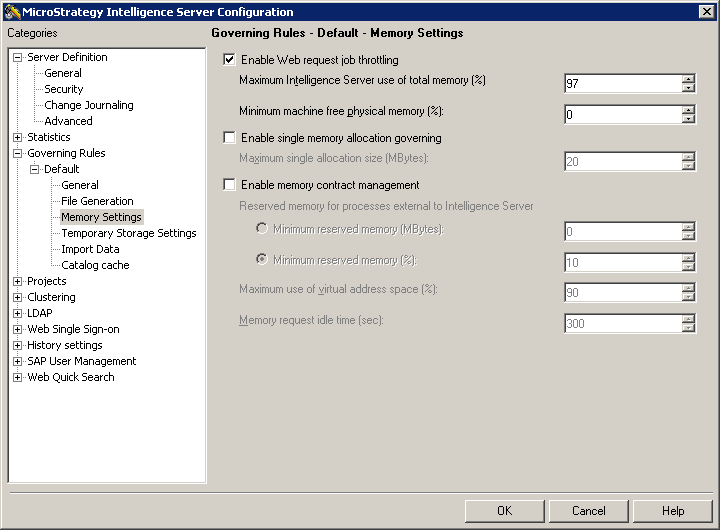
Task: Click the maximum total memory percent field
Action: pyautogui.click(x=623, y=84)
